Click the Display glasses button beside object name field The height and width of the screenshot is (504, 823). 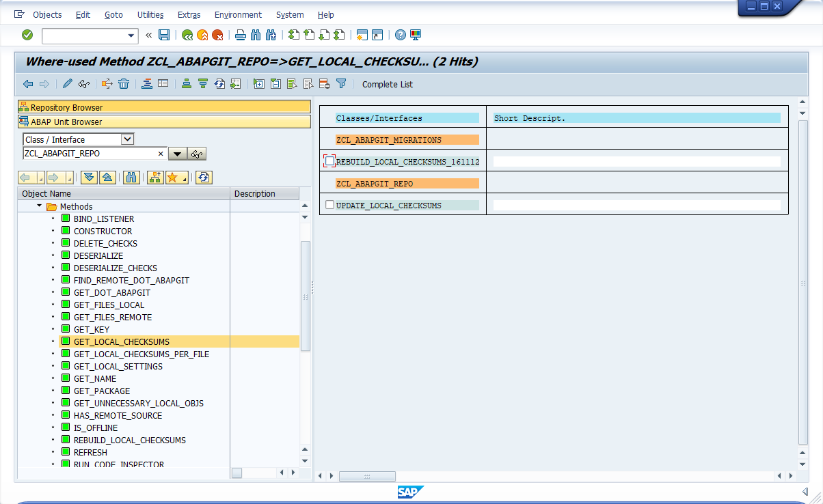(198, 154)
